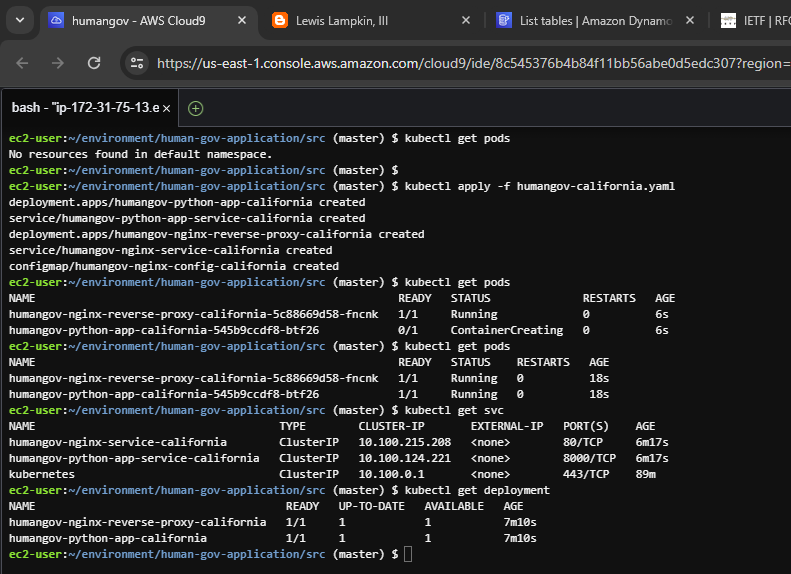Close the humangov - AWS Cloud9 tab
Screen dimensions: 791x574
pyautogui.click(x=242, y=20)
